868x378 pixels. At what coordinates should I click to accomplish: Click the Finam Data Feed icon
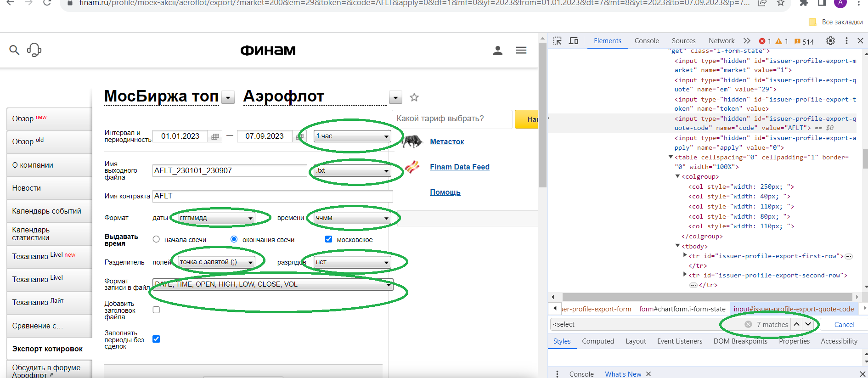click(x=412, y=167)
